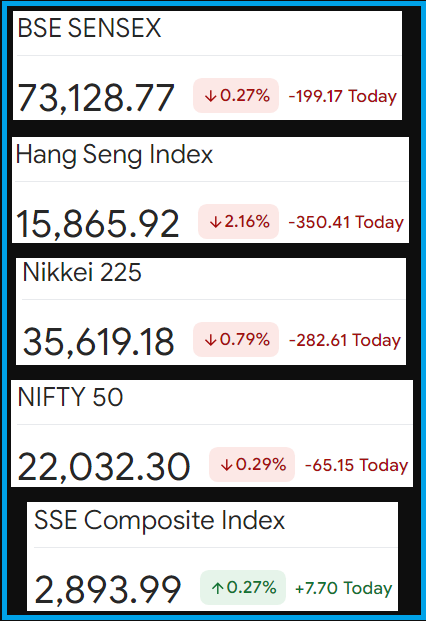The width and height of the screenshot is (426, 621).
Task: Open the Hang Seng Index title
Action: pos(114,154)
